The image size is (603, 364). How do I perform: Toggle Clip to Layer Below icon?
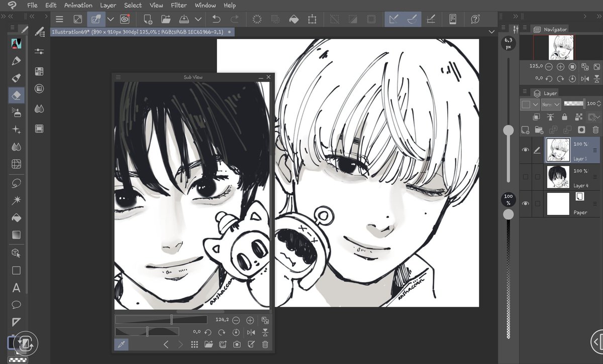point(537,116)
